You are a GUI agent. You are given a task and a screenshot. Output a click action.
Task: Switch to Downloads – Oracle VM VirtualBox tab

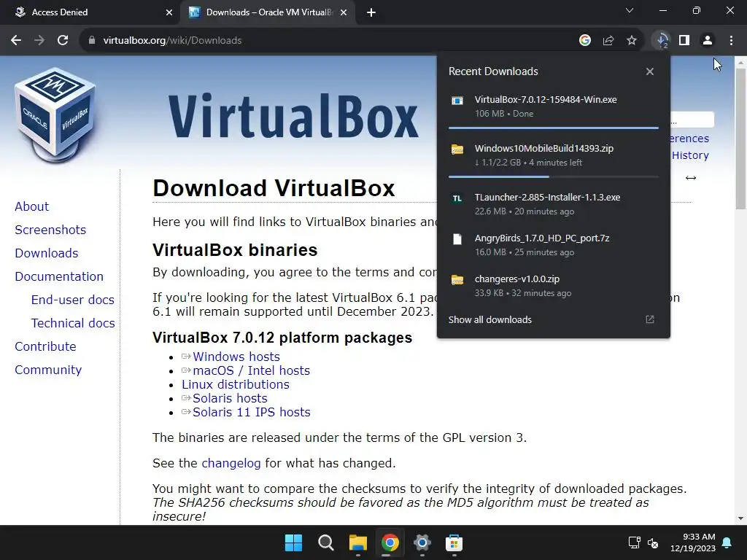(x=268, y=12)
